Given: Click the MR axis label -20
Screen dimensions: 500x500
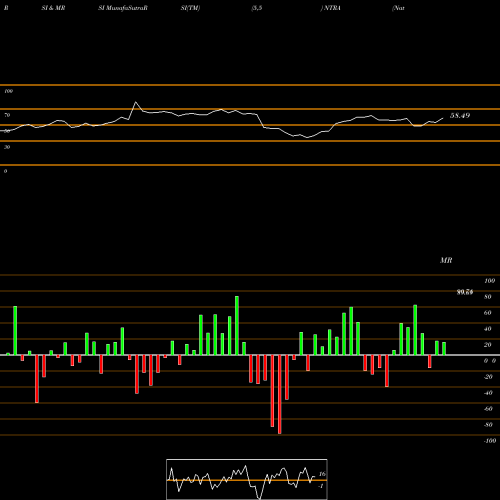Looking at the screenshot, I should click(x=488, y=377).
